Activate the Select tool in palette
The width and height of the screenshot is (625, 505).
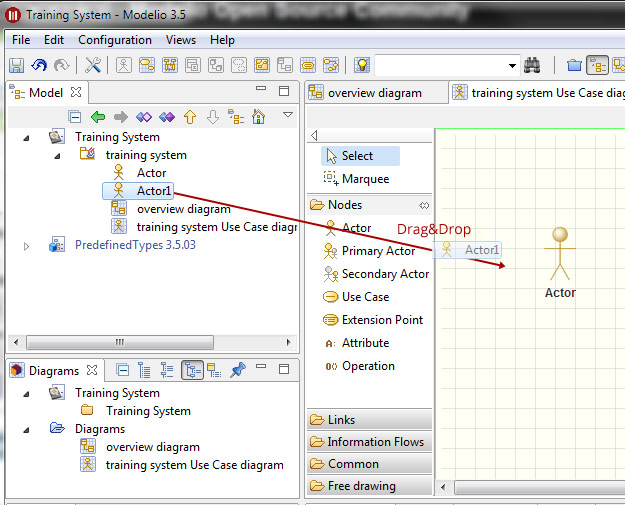(x=360, y=156)
